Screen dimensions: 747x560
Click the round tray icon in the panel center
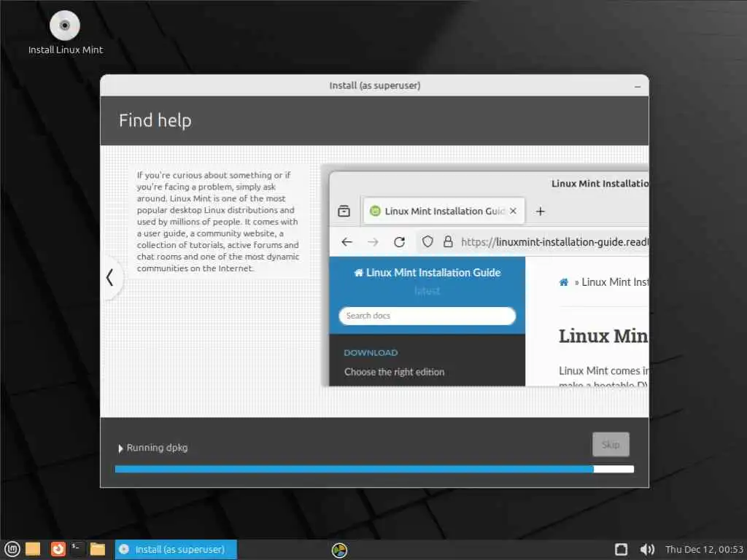click(339, 550)
